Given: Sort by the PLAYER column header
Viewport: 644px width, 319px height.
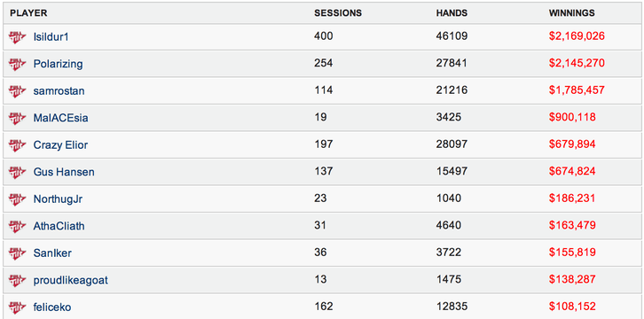Looking at the screenshot, I should click(x=28, y=13).
